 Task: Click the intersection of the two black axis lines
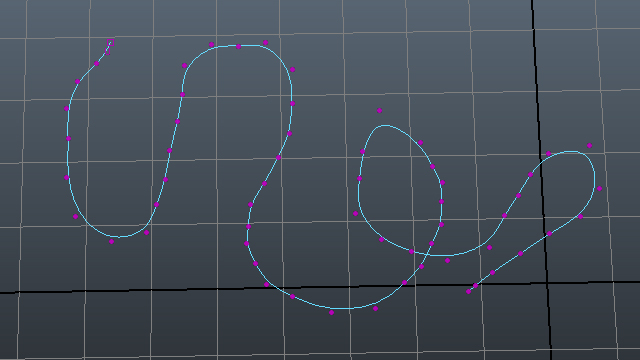[x=547, y=282]
